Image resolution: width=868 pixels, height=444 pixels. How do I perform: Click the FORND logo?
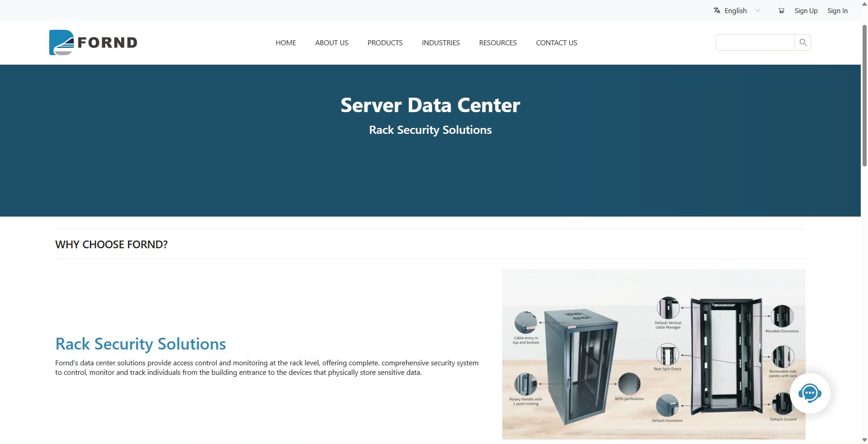tap(93, 42)
